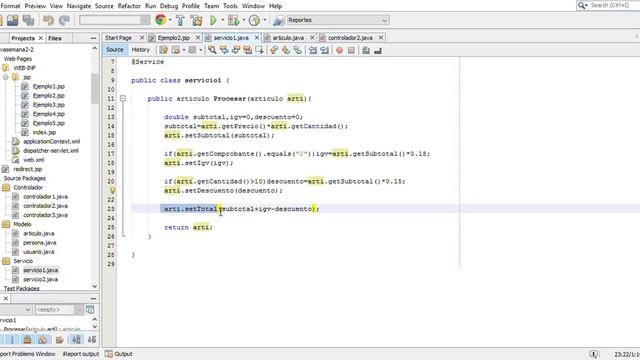Open the Debug Project dropdown arrow

click(244, 20)
